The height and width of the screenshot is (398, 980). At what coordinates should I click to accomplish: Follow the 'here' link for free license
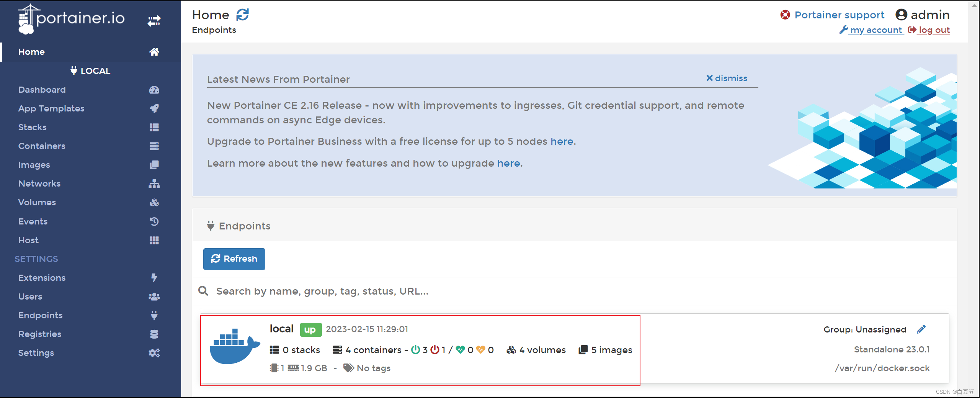562,141
